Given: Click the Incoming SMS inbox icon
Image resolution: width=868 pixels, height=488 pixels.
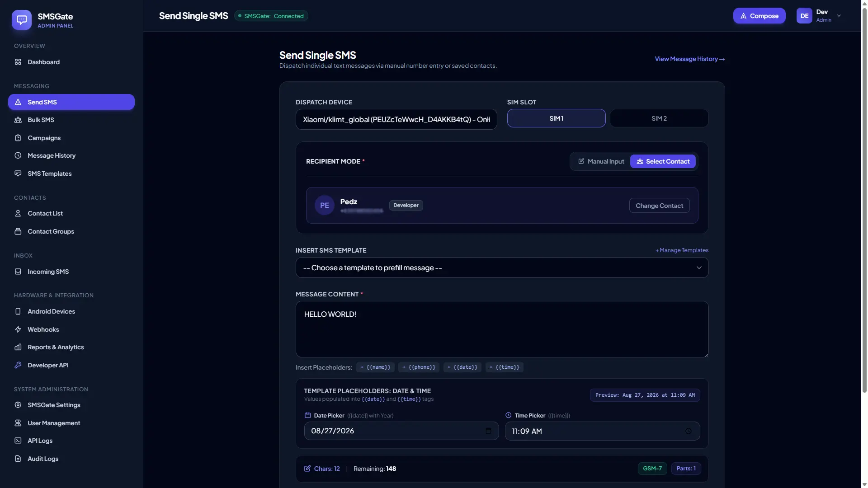Looking at the screenshot, I should [x=18, y=272].
